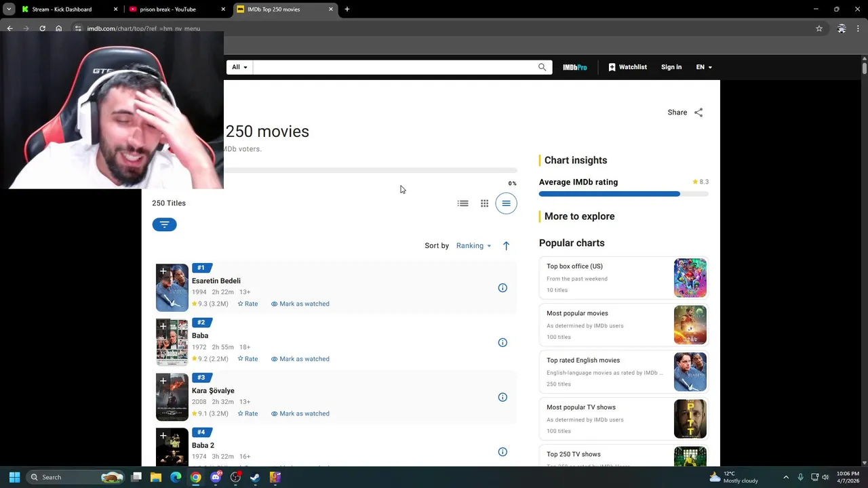Screen dimensions: 868x488
Task: Open Esaretin Bedeli poster thumbnail
Action: click(x=172, y=288)
